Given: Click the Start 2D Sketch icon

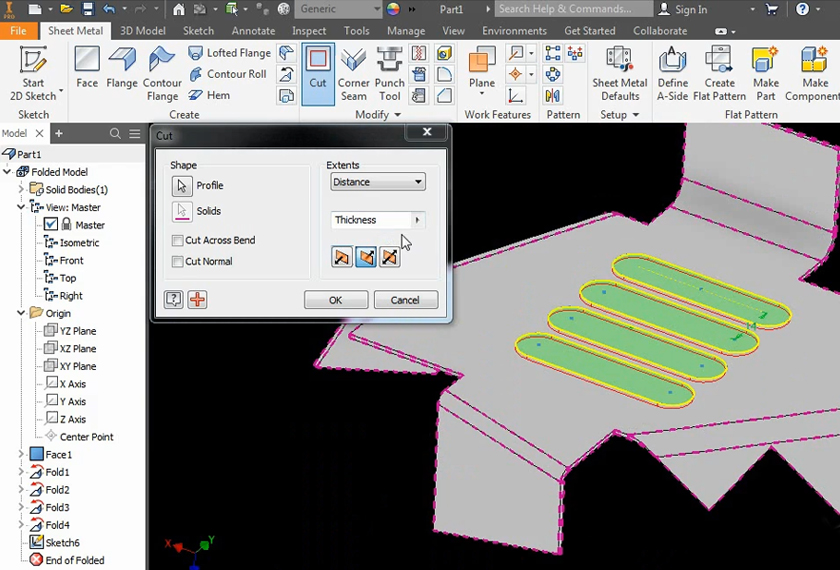Looking at the screenshot, I should [x=33, y=62].
